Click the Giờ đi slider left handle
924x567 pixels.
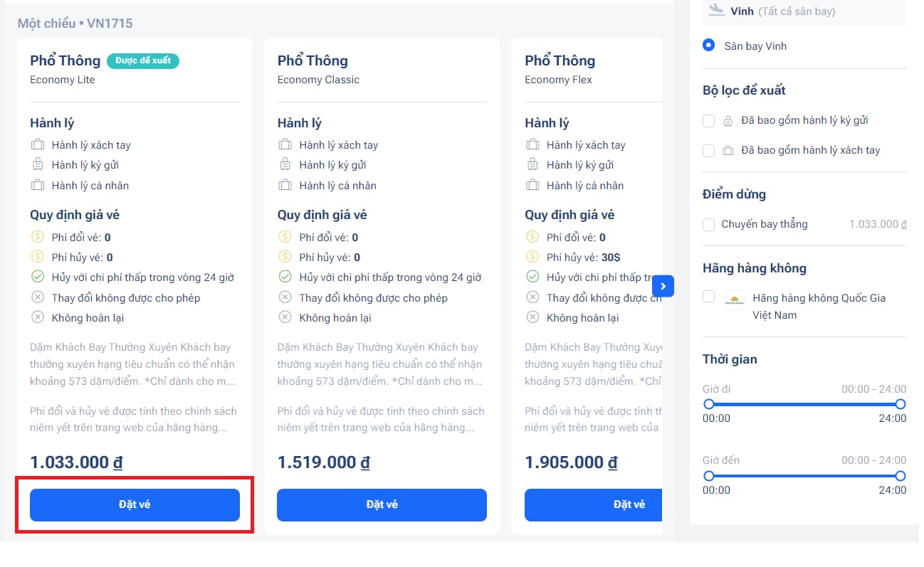point(708,404)
